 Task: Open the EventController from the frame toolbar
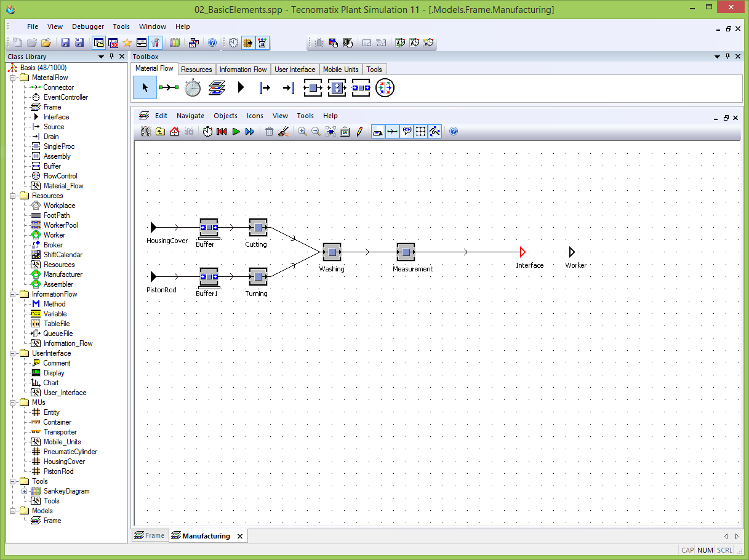207,131
